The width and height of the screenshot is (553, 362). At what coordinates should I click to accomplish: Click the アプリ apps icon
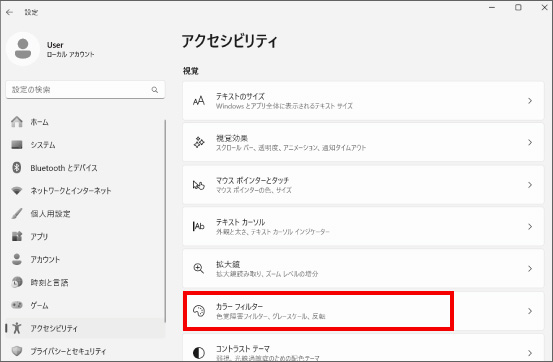tap(17, 236)
